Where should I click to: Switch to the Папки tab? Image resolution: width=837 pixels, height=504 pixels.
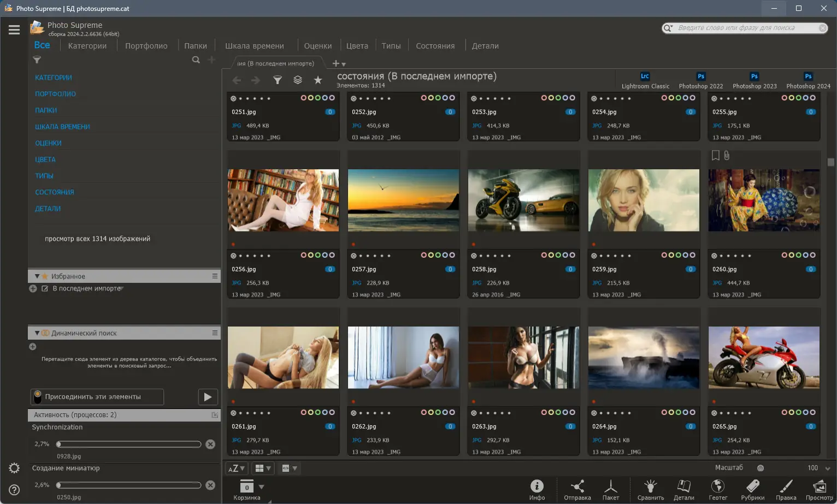pyautogui.click(x=196, y=46)
